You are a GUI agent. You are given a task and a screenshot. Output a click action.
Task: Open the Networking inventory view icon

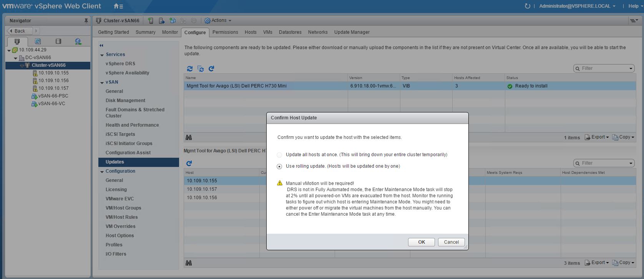pyautogui.click(x=78, y=41)
